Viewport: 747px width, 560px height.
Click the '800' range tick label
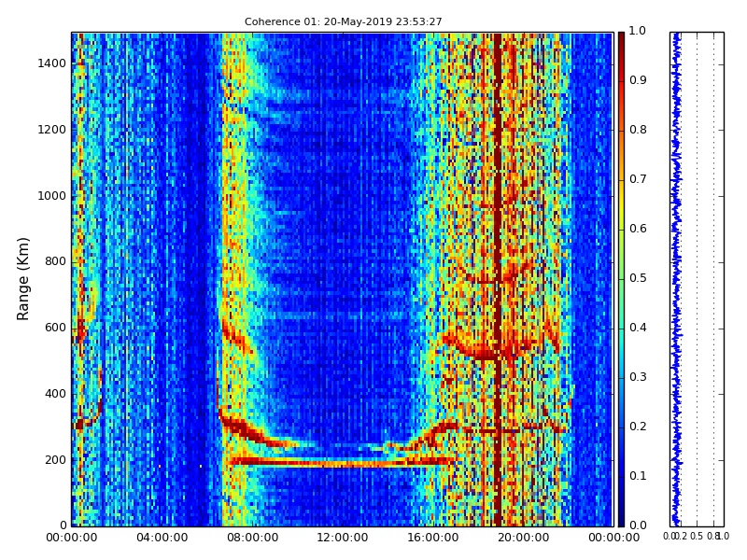coord(55,261)
